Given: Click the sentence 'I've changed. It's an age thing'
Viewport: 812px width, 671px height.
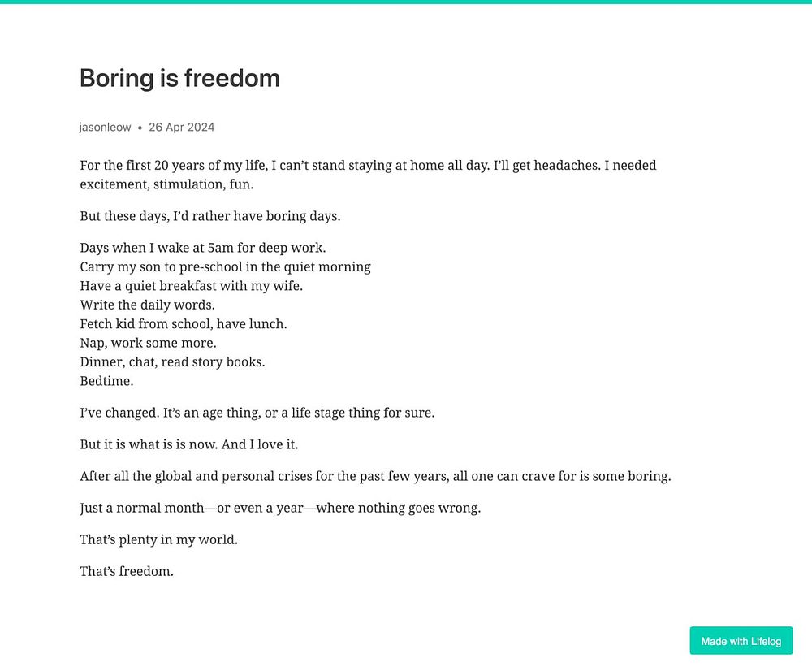Looking at the screenshot, I should point(257,413).
